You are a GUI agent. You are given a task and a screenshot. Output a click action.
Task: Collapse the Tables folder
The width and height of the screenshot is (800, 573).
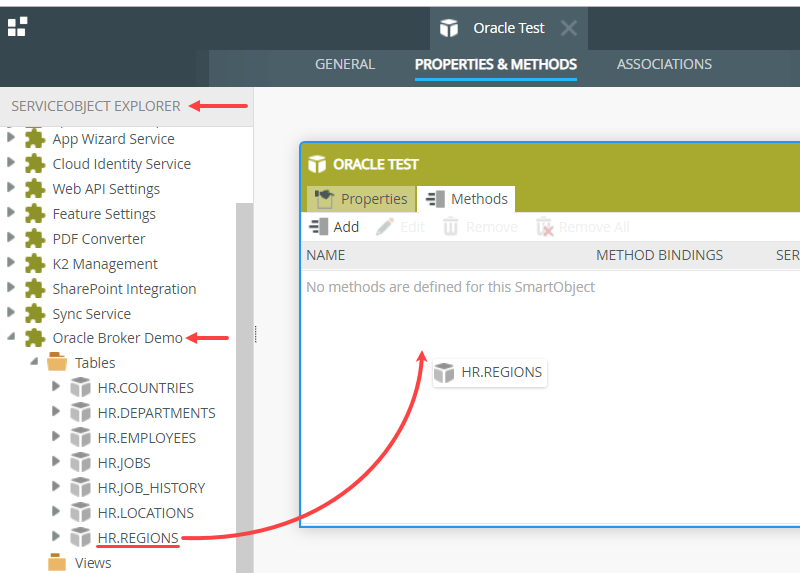click(34, 361)
